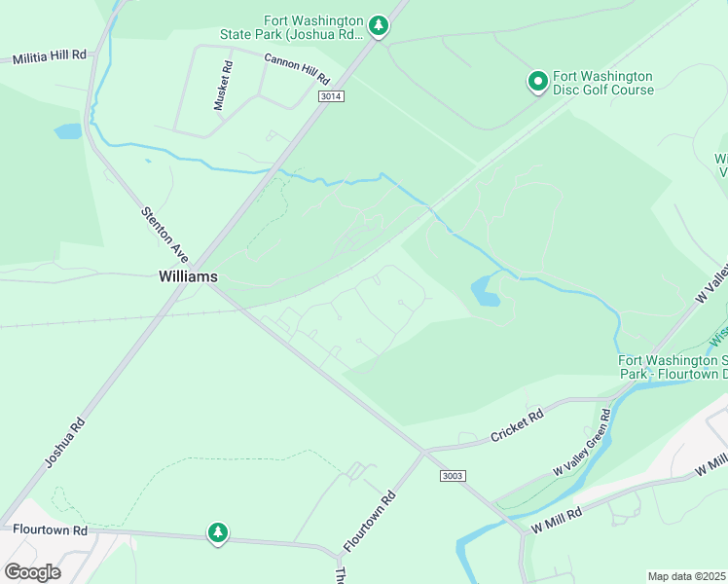Click the Cannon Hill Rd street label

pos(297,69)
